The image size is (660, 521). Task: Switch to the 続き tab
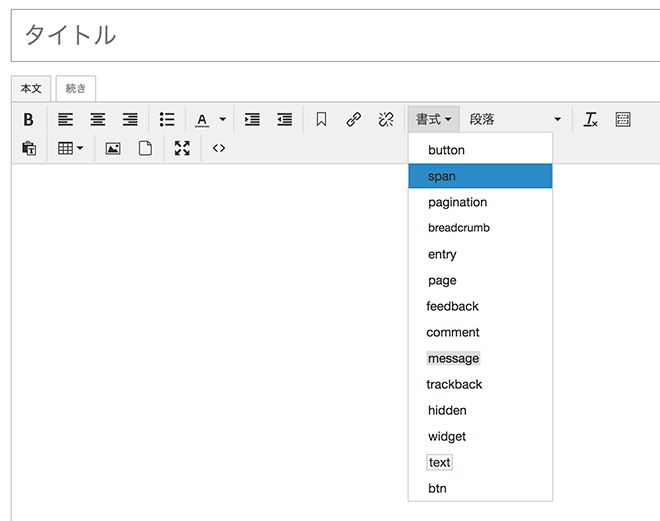tap(76, 88)
